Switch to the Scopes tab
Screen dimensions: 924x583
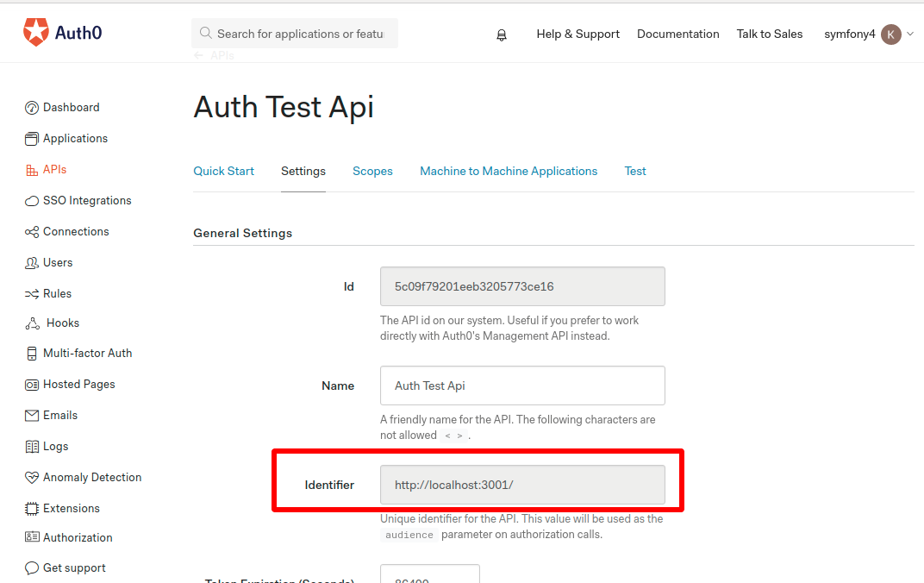coord(372,171)
